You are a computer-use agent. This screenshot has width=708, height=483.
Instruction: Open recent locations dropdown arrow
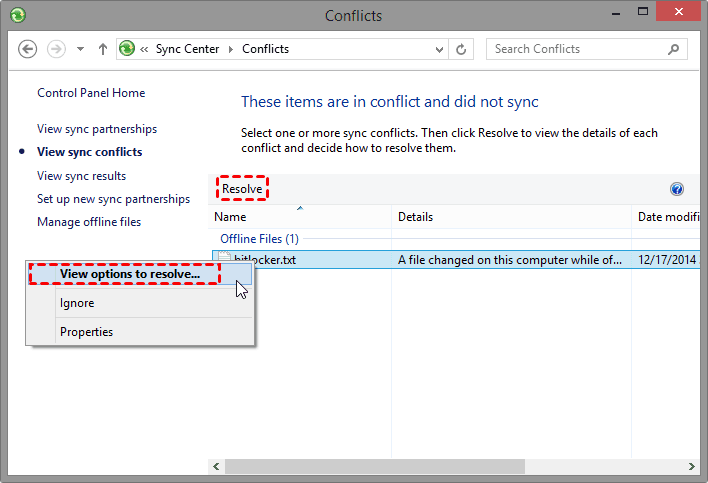80,49
